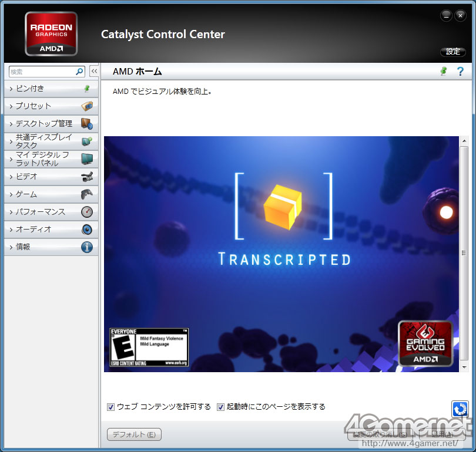
Task: Click the 情報 info icon
Action: (x=87, y=247)
